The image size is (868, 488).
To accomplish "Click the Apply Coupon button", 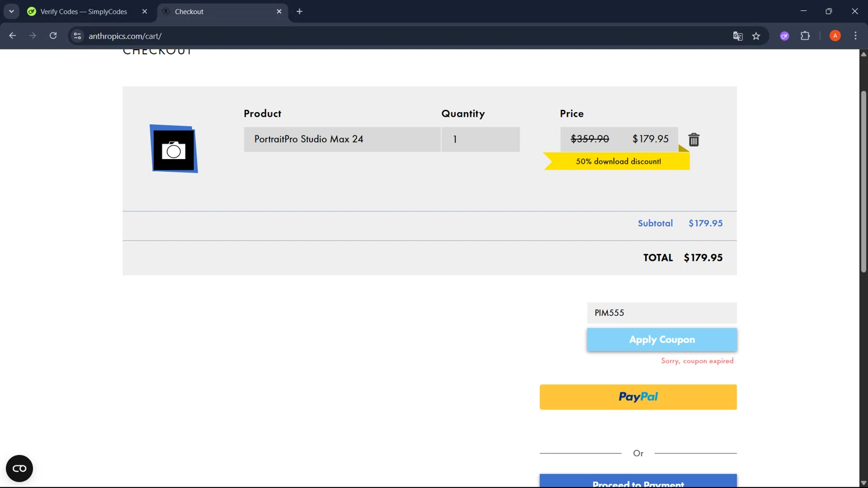I will click(662, 339).
